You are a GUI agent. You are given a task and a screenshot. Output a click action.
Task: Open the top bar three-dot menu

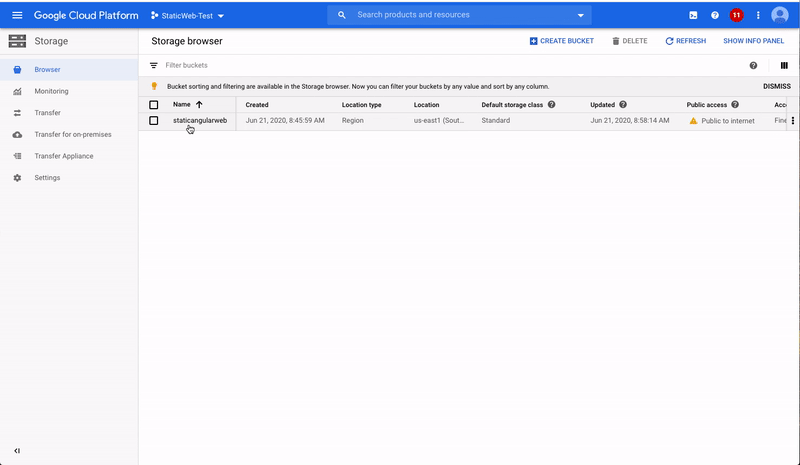pos(758,15)
